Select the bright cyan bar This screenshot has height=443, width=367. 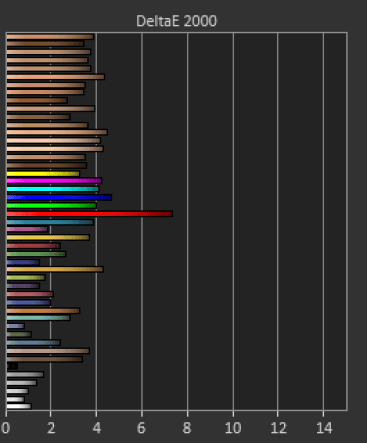point(53,189)
